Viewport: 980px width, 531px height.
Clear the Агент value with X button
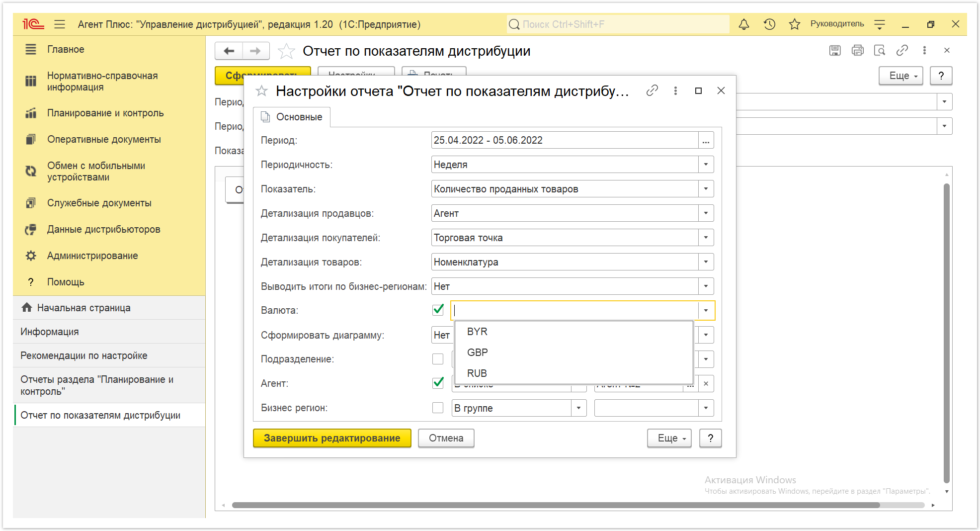coord(706,384)
